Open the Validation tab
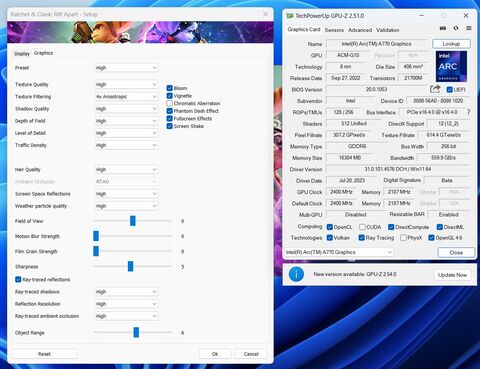 (x=388, y=30)
